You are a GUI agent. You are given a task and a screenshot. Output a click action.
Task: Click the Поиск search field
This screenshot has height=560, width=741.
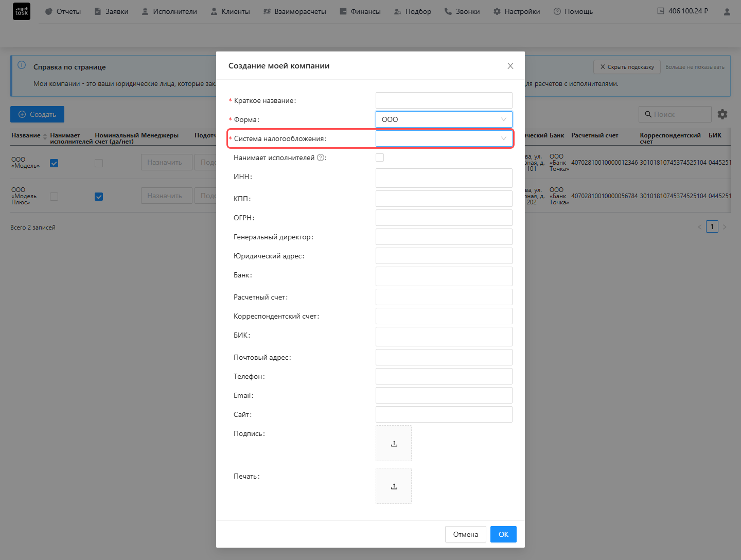tap(675, 114)
